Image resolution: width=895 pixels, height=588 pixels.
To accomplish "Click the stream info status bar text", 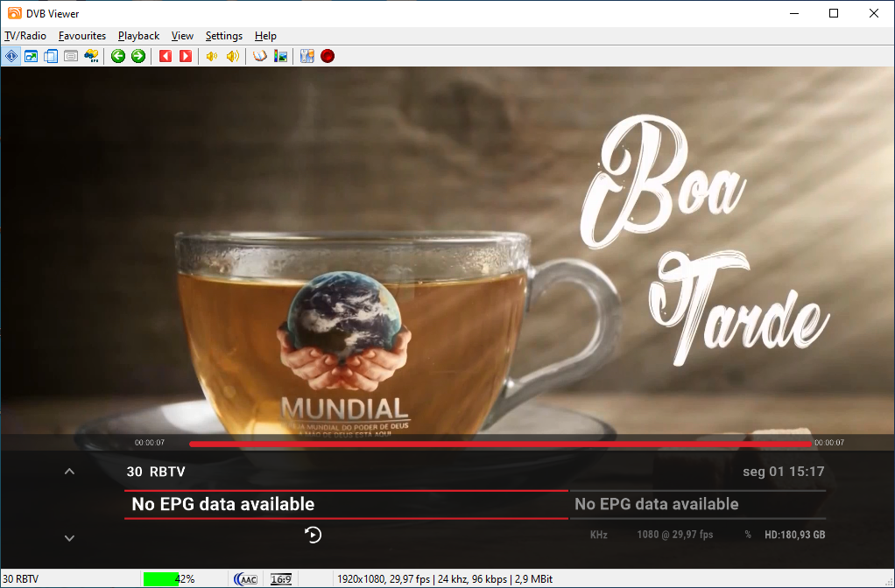I will coord(445,579).
